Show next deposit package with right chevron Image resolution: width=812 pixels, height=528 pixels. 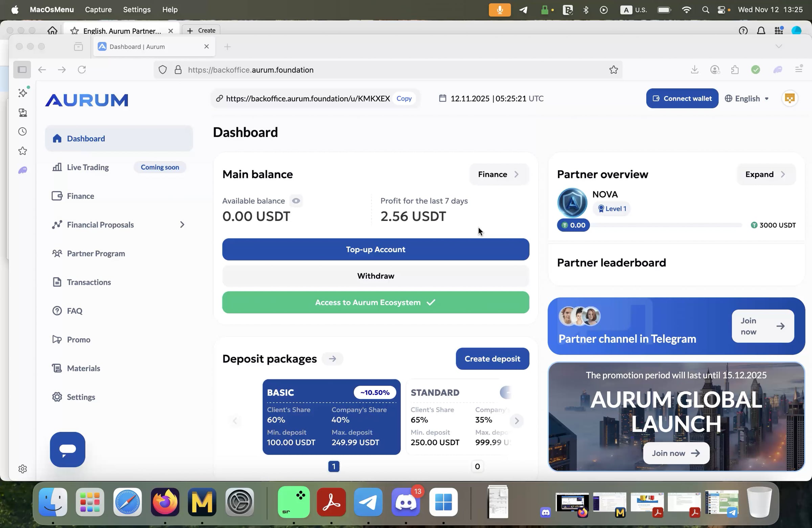(517, 421)
